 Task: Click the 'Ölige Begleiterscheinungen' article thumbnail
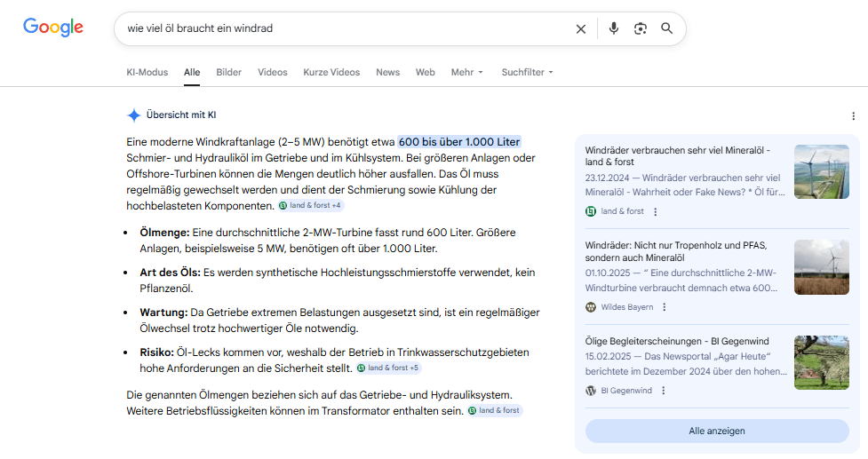[x=821, y=362]
